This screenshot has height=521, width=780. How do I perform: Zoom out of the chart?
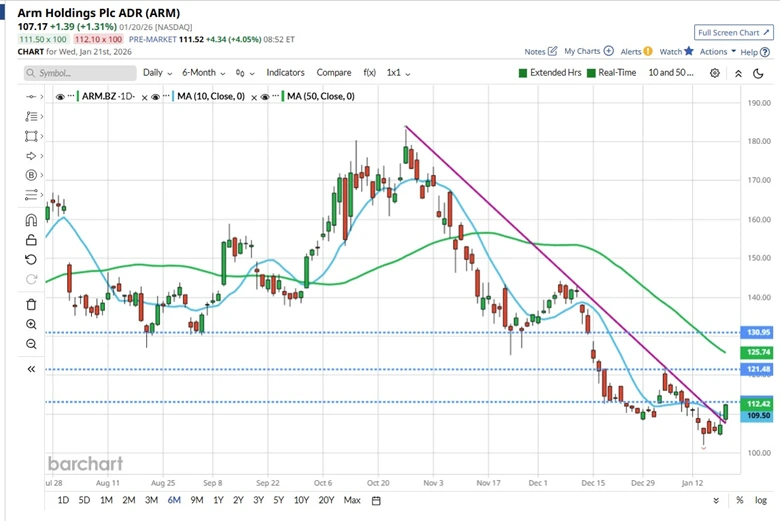pyautogui.click(x=31, y=344)
